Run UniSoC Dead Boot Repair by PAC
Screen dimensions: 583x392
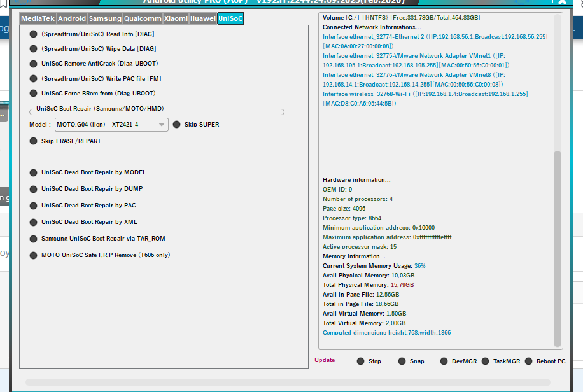tap(83, 206)
